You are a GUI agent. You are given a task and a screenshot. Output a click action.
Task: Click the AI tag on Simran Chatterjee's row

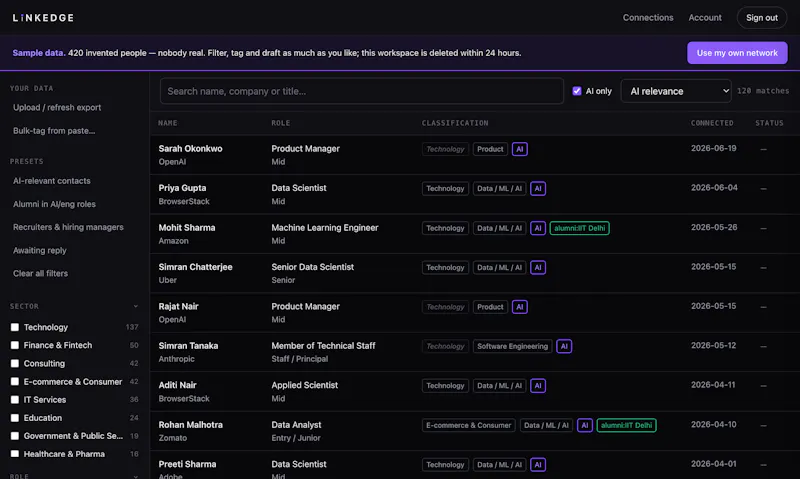pyautogui.click(x=538, y=268)
